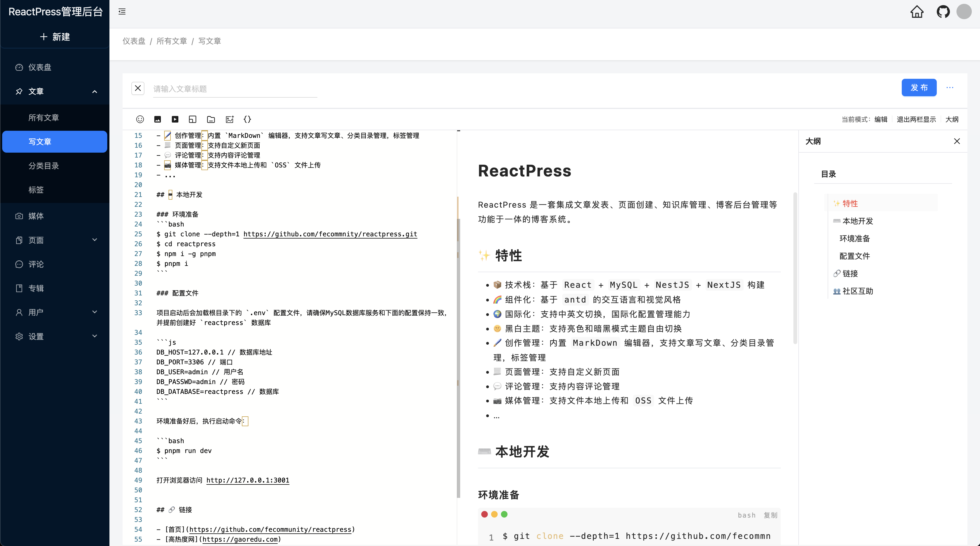
Task: Expand the 用户 submenu chevron
Action: click(95, 312)
